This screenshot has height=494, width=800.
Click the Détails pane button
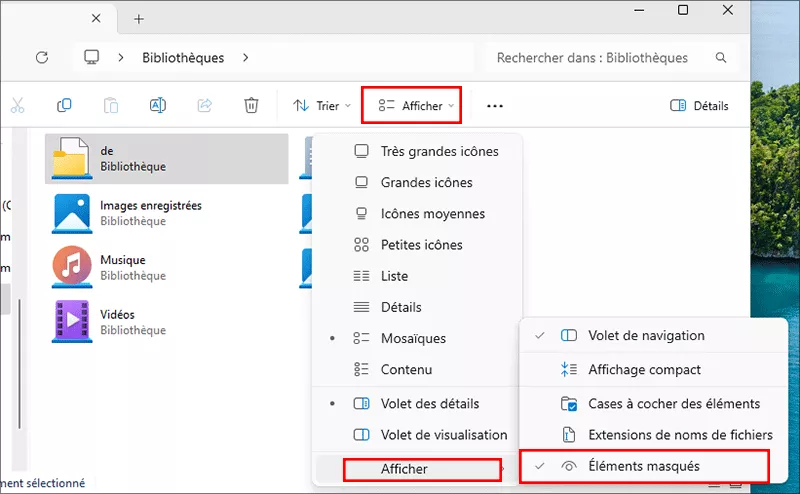tap(699, 105)
